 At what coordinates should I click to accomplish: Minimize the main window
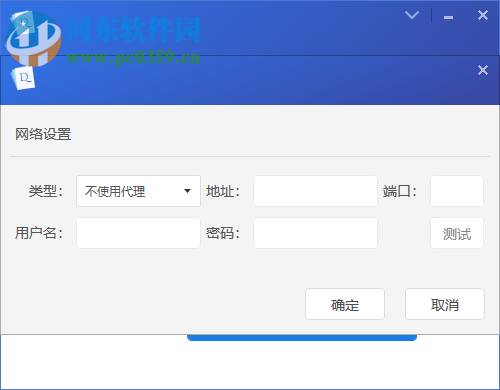pos(448,17)
